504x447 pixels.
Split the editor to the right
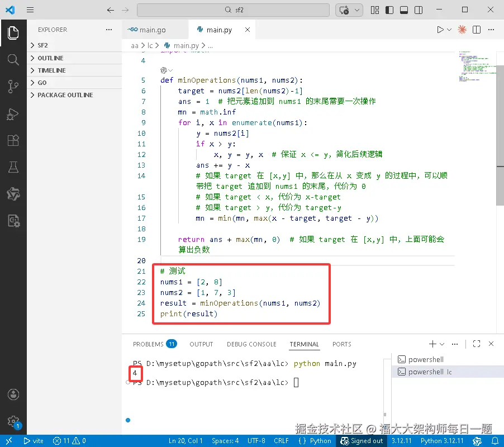point(477,30)
